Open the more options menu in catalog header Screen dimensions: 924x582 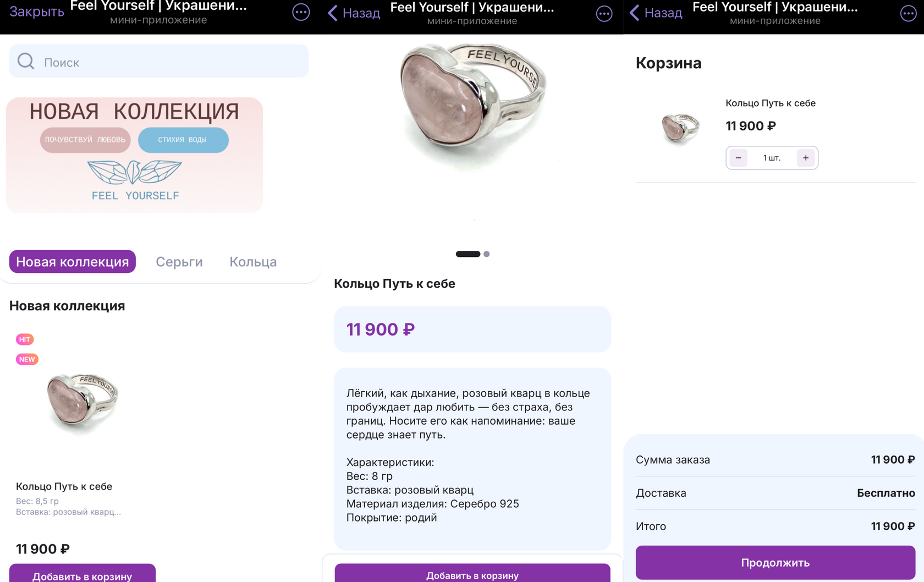pyautogui.click(x=301, y=12)
